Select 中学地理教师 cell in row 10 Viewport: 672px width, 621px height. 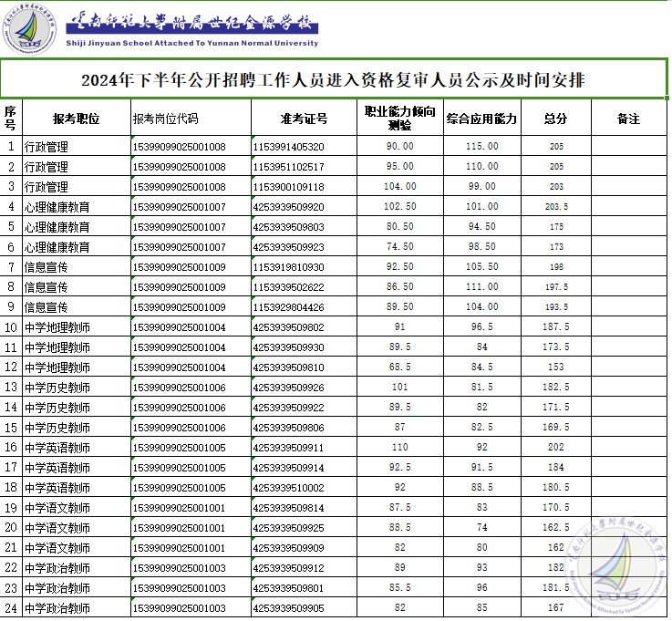coord(57,327)
